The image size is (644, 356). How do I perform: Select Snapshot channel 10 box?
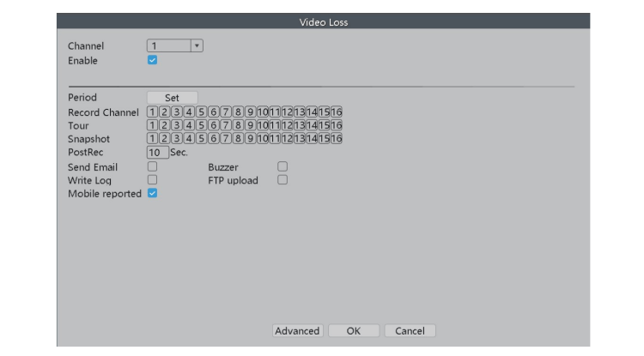(263, 138)
